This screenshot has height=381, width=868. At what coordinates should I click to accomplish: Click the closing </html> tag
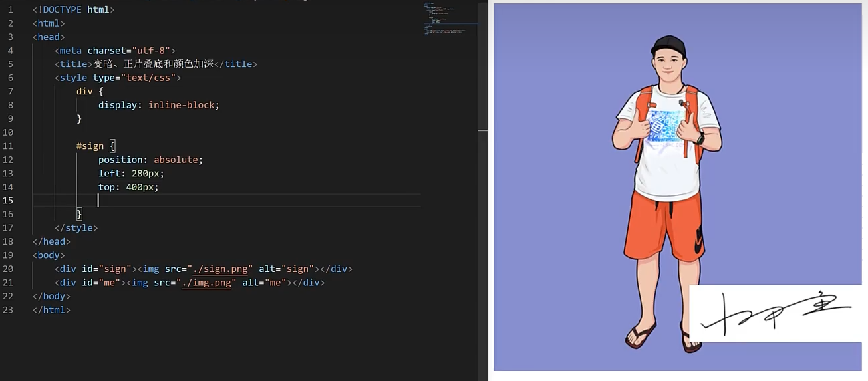point(51,310)
